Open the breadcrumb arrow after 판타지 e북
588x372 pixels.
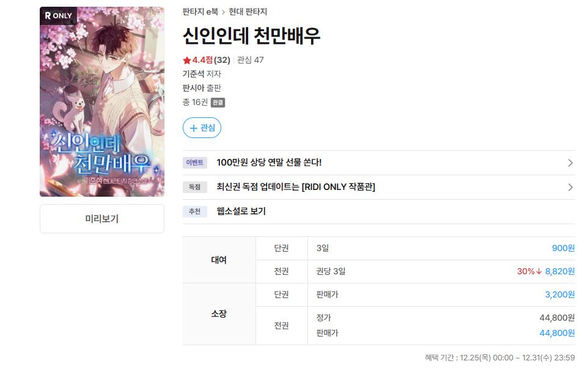(223, 12)
